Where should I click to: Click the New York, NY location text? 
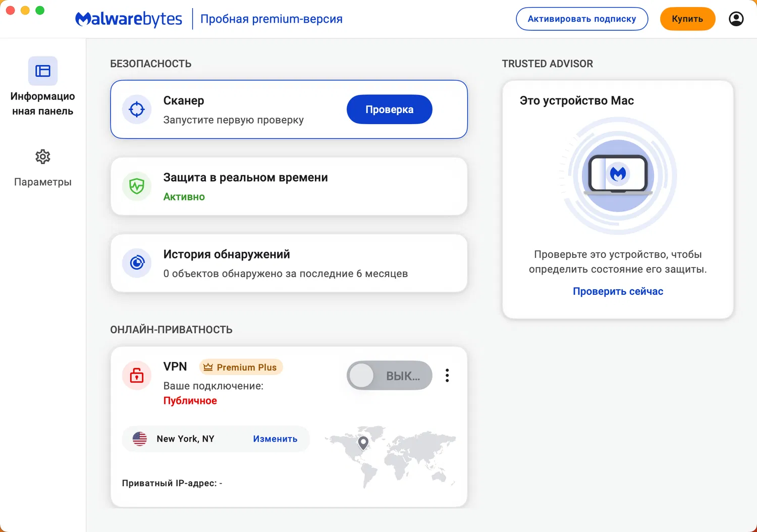tap(186, 439)
